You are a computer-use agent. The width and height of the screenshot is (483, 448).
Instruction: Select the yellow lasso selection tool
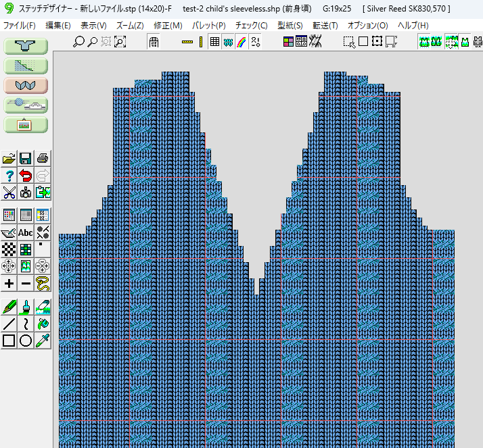coord(43,283)
